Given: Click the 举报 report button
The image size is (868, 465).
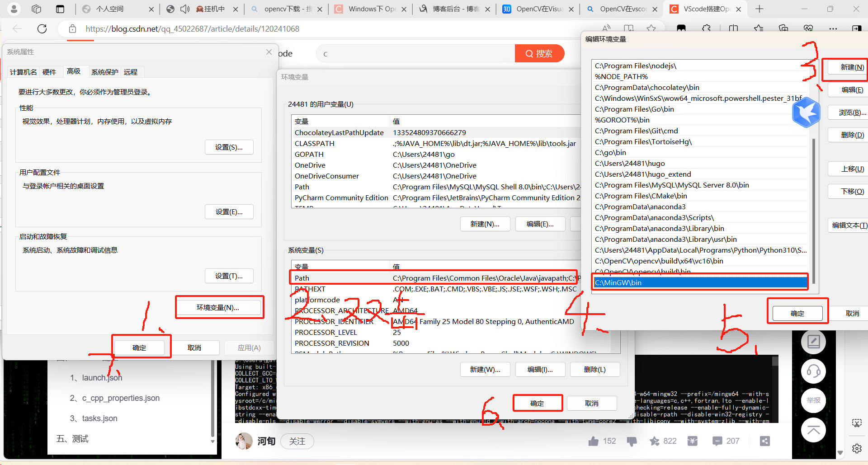Looking at the screenshot, I should [x=813, y=400].
